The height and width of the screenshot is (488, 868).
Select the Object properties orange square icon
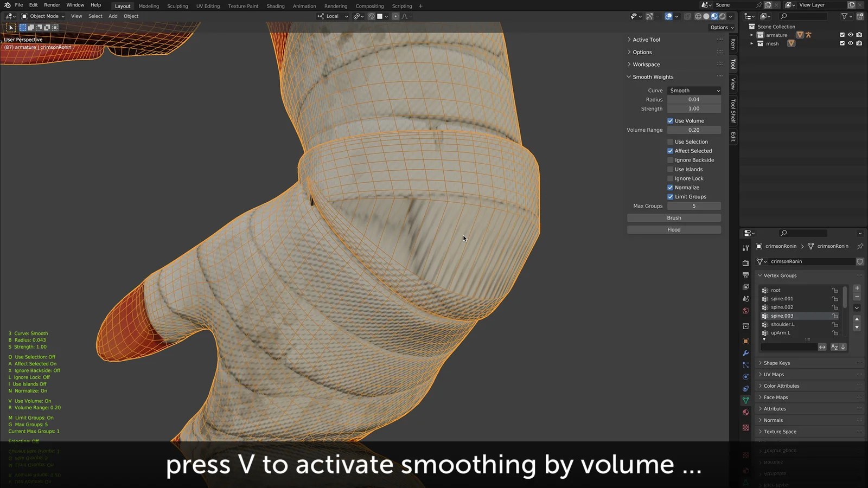coord(746,341)
